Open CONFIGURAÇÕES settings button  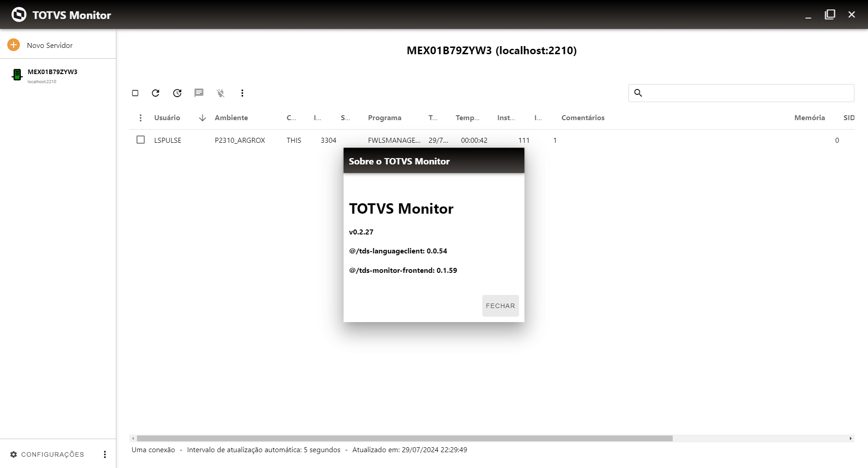(x=47, y=454)
